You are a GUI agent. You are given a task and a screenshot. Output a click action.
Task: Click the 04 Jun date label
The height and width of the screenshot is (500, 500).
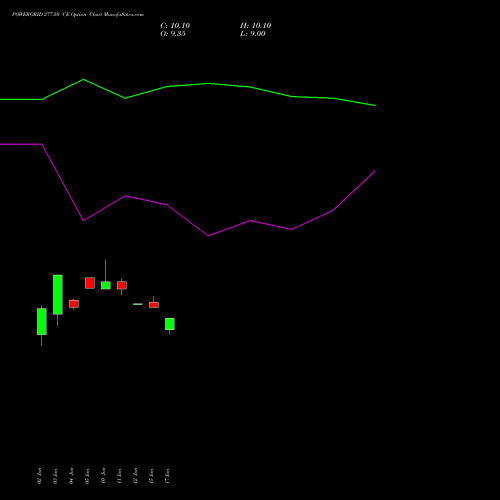71,476
